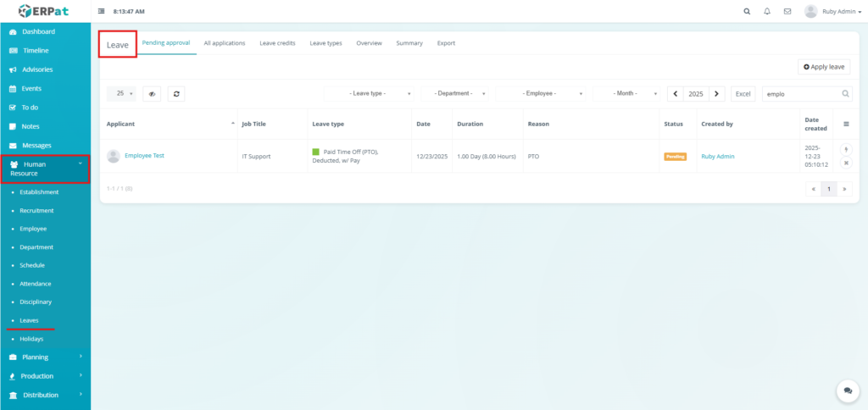Click the Apply leave button
Screen dimensions: 868x410
tap(824, 66)
